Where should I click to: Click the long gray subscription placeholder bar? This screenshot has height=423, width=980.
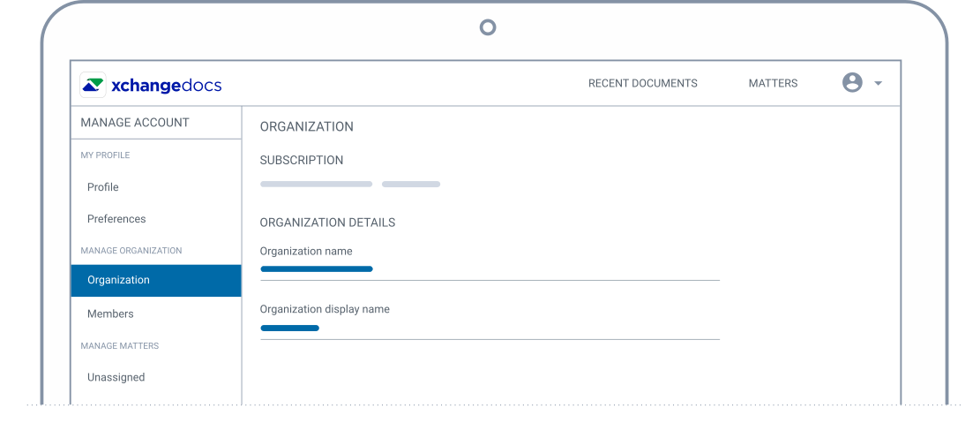coord(317,184)
